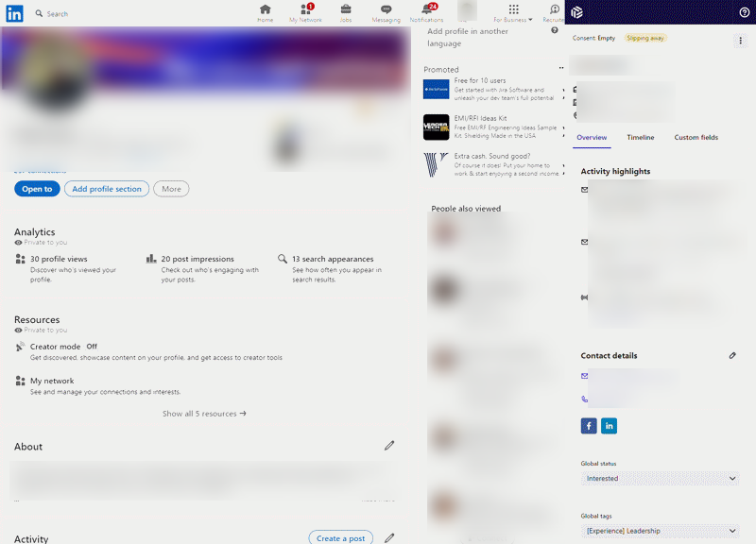Open the LinkedIn contact link icon

pyautogui.click(x=609, y=426)
